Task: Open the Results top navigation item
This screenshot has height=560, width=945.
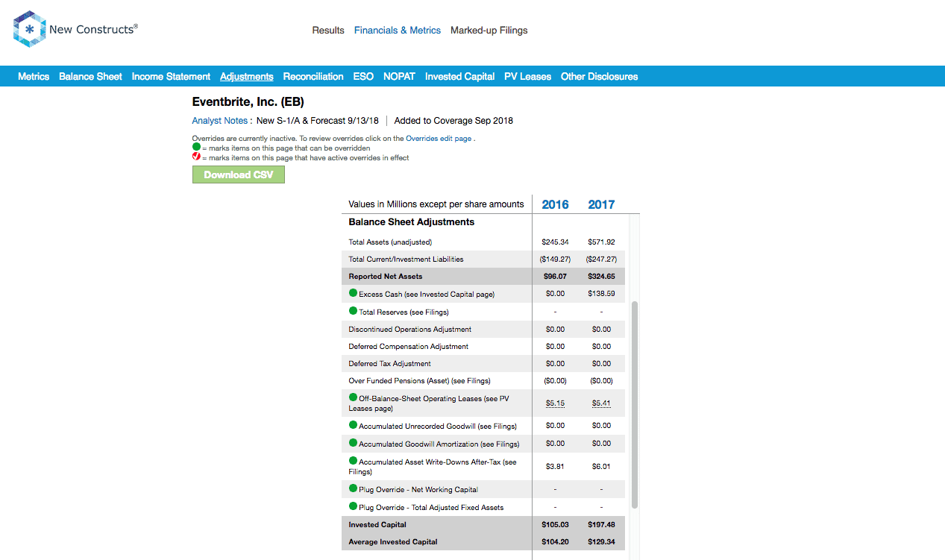Action: 328,31
